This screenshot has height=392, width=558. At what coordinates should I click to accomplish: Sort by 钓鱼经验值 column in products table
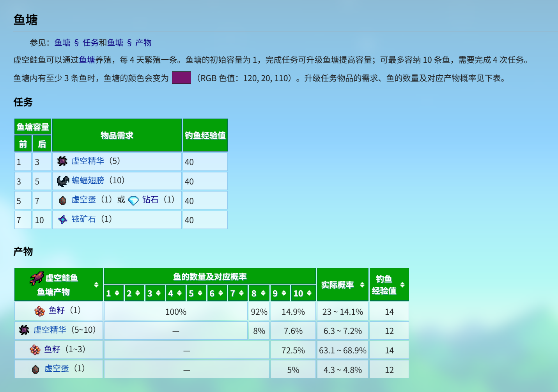click(x=402, y=285)
